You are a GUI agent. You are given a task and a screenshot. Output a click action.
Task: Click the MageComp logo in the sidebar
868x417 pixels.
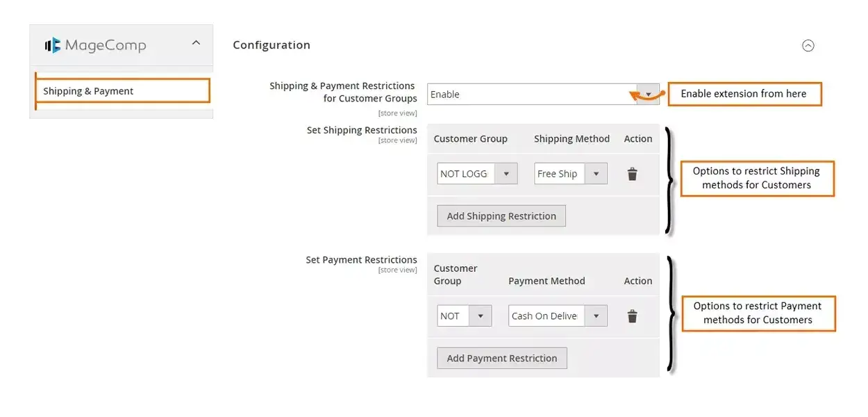click(x=96, y=46)
